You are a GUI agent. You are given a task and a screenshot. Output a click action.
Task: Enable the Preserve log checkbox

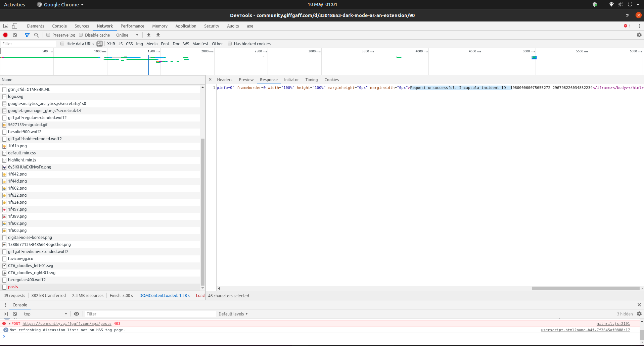tap(48, 35)
